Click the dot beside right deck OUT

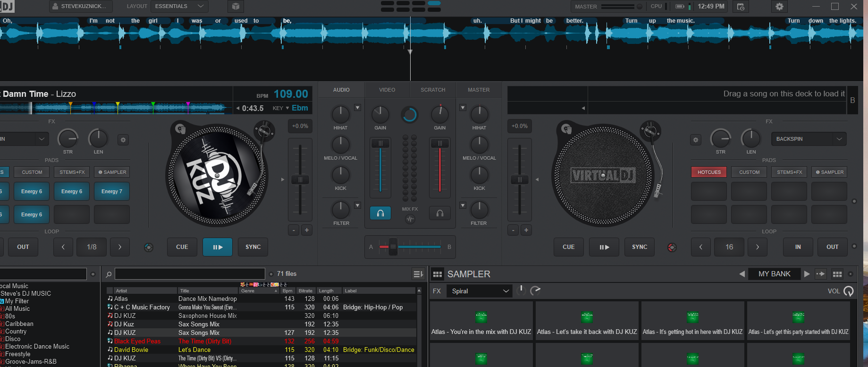854,246
